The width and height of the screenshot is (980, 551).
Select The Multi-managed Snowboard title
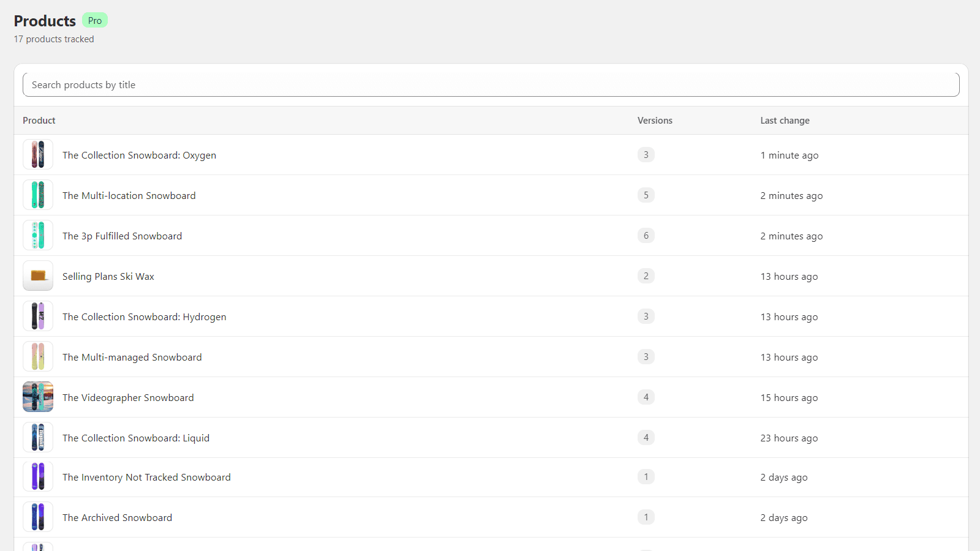132,357
